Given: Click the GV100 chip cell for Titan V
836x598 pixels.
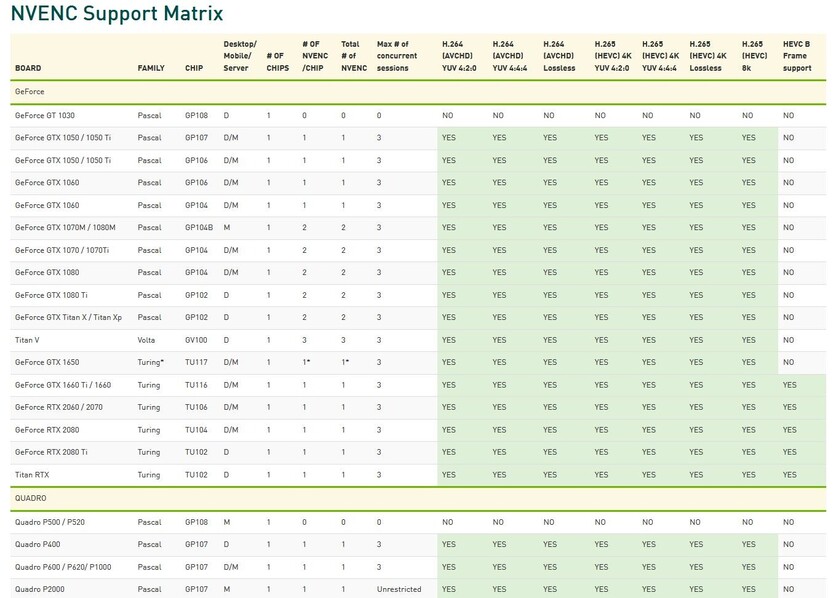Looking at the screenshot, I should (x=196, y=340).
